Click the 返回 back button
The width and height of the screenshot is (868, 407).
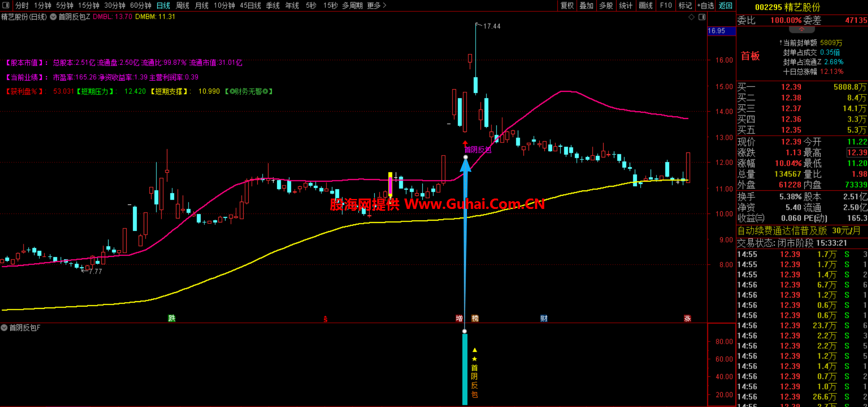click(726, 5)
